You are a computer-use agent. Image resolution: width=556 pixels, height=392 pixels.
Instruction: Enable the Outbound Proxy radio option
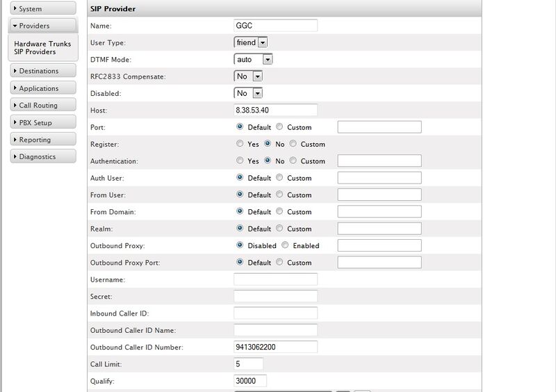pyautogui.click(x=285, y=245)
